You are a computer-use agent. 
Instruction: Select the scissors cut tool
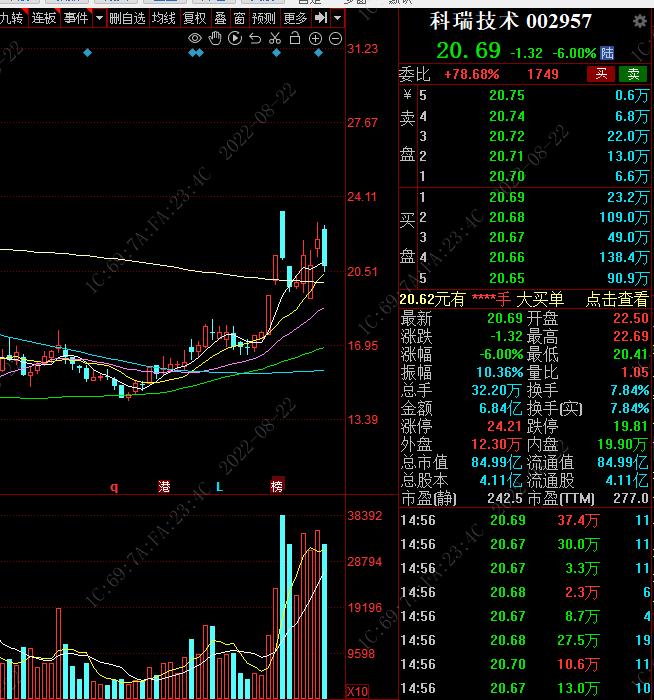pos(275,38)
